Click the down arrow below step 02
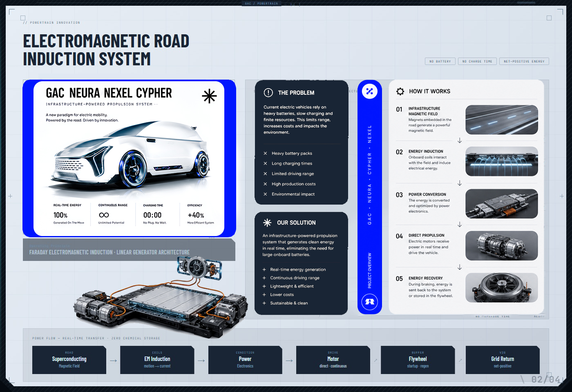 [x=460, y=183]
